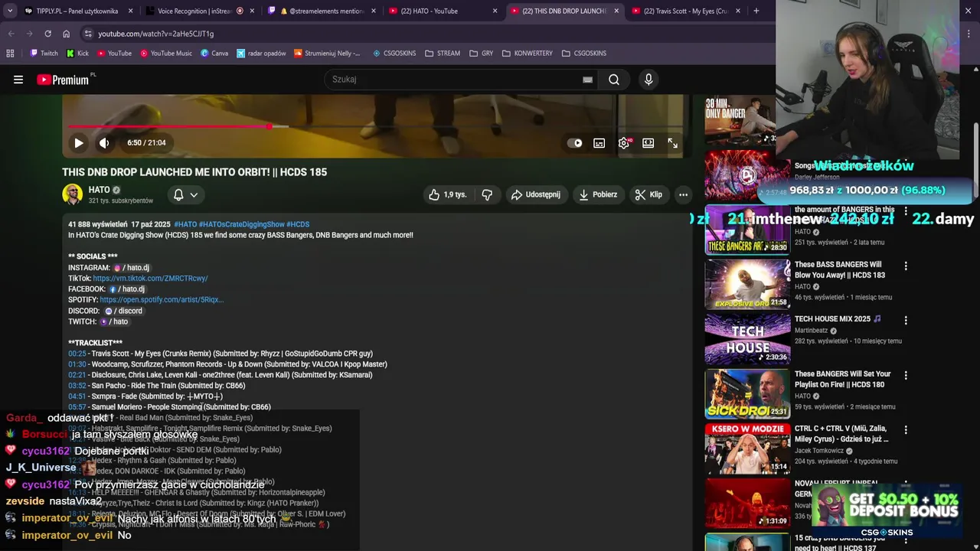Open the browser apps grid icon
980x551 pixels.
coord(10,54)
